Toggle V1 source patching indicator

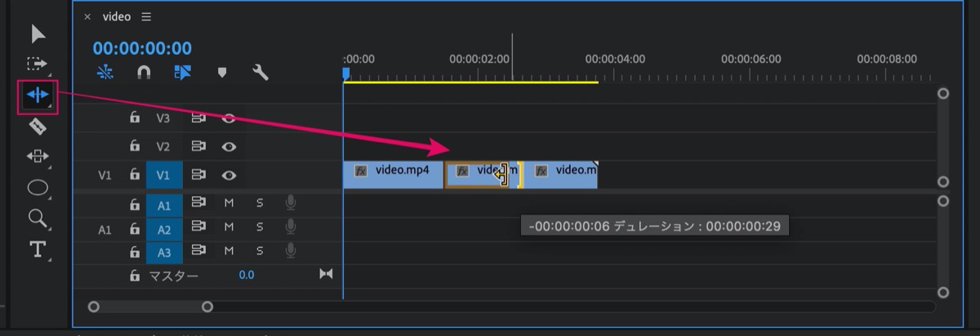coord(105,174)
